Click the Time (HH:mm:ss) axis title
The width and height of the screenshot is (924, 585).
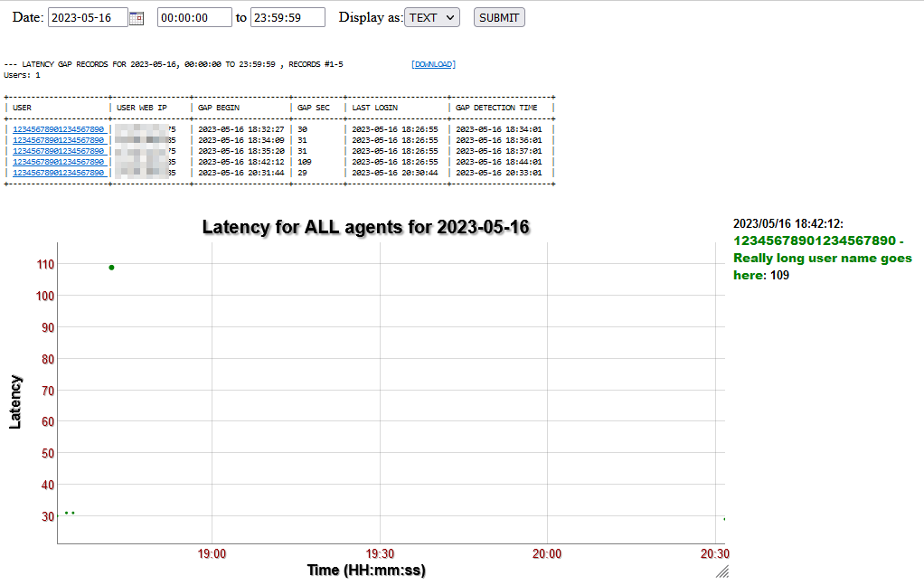pos(366,571)
